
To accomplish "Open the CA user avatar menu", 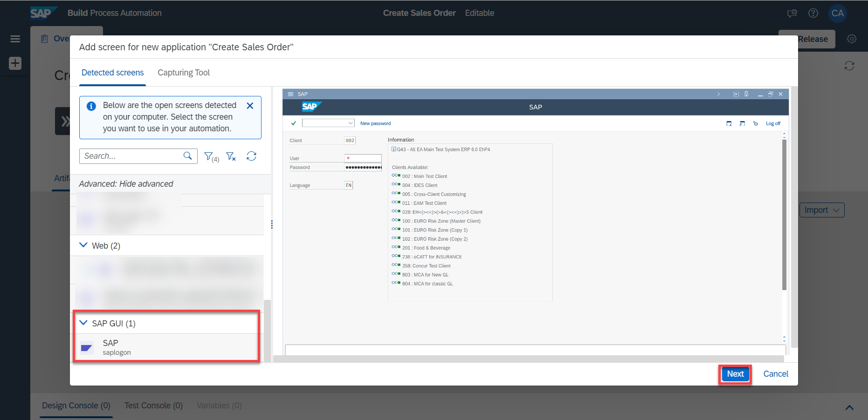I will [838, 13].
